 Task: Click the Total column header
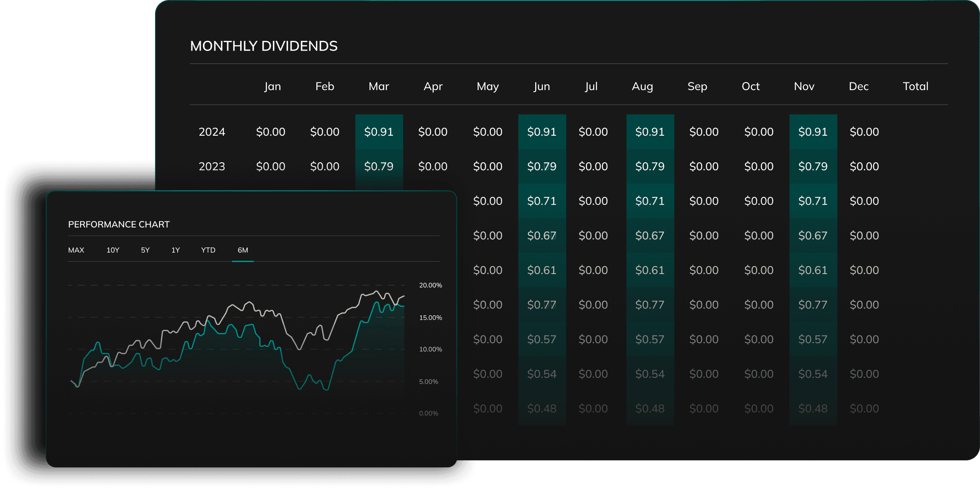[x=915, y=86]
